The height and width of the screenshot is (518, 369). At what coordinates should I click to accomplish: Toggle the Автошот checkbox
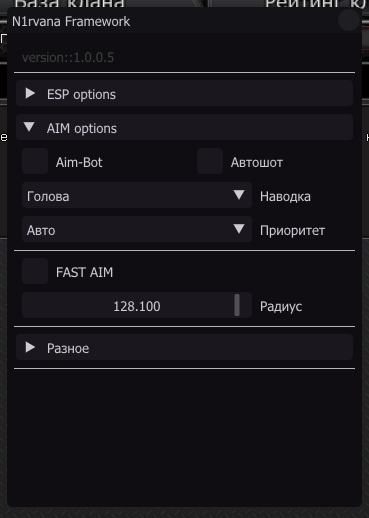[x=210, y=161]
